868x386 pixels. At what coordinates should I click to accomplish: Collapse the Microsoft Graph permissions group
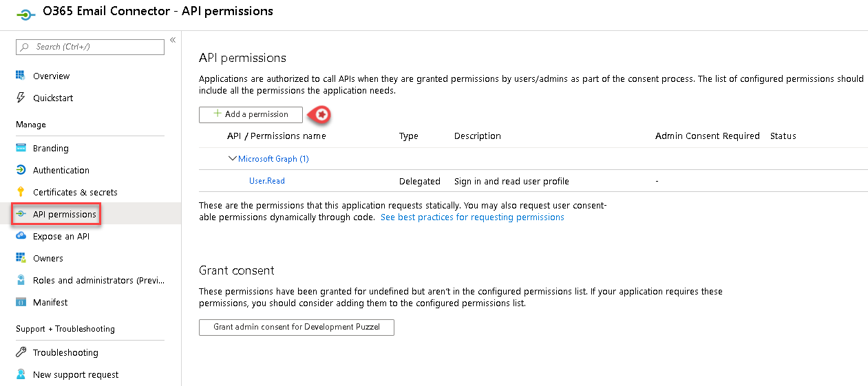pos(232,158)
